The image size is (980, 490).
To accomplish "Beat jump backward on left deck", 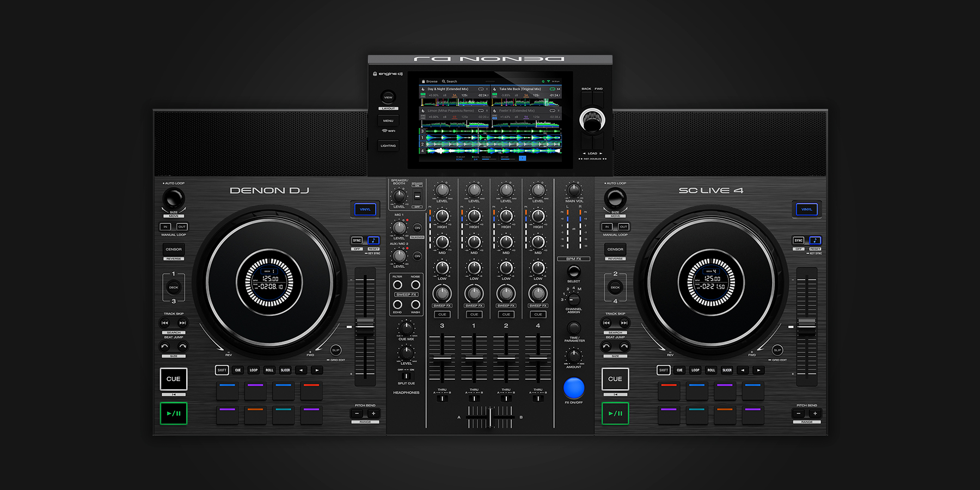I will 165,346.
